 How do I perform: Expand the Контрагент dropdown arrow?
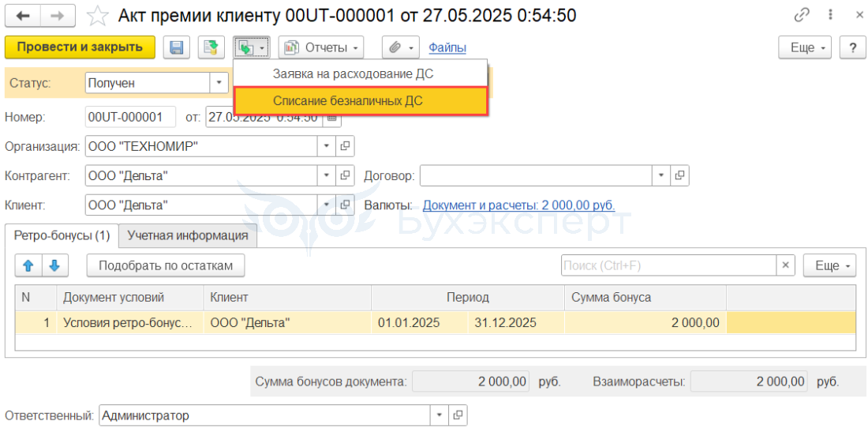click(x=326, y=175)
